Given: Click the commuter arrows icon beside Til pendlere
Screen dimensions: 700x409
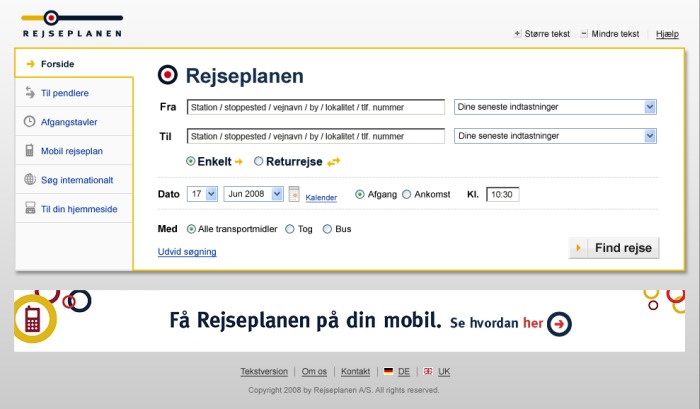Looking at the screenshot, I should click(30, 92).
